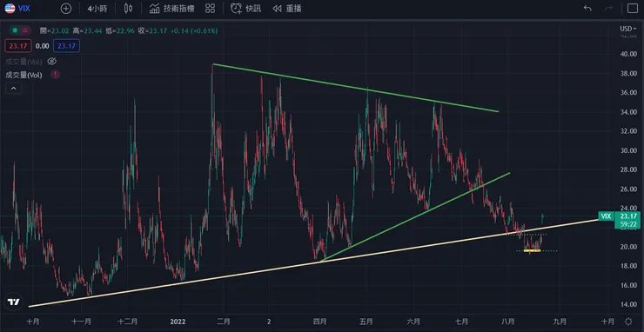The height and width of the screenshot is (332, 644).
Task: Create an alert with 快訊 button
Action: [x=245, y=8]
